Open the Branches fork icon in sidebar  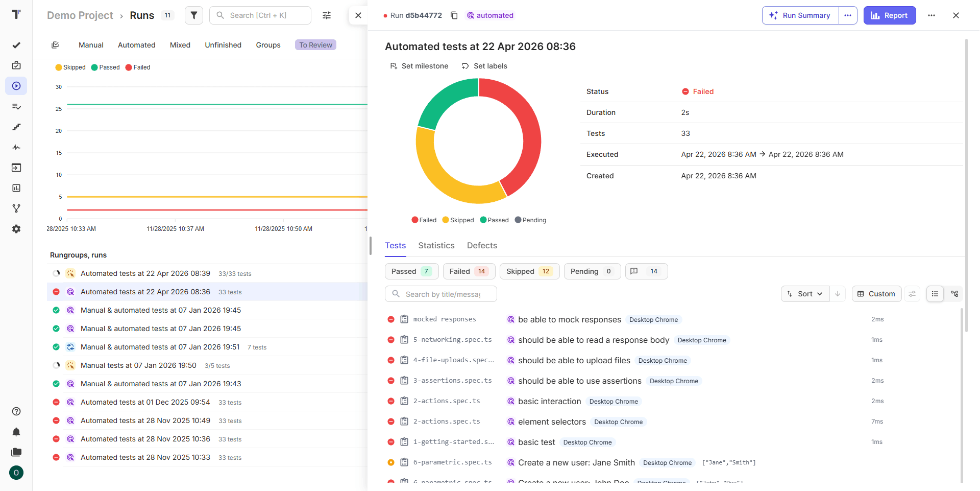tap(16, 208)
